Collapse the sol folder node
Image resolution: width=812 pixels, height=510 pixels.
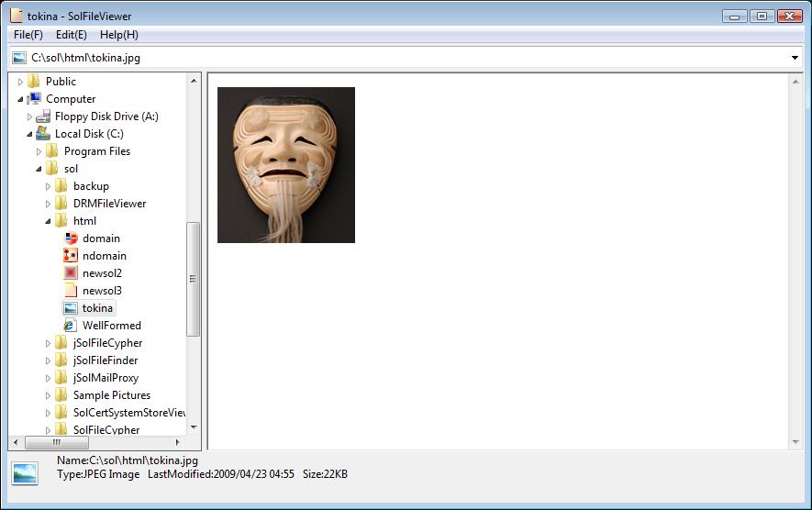(x=39, y=170)
